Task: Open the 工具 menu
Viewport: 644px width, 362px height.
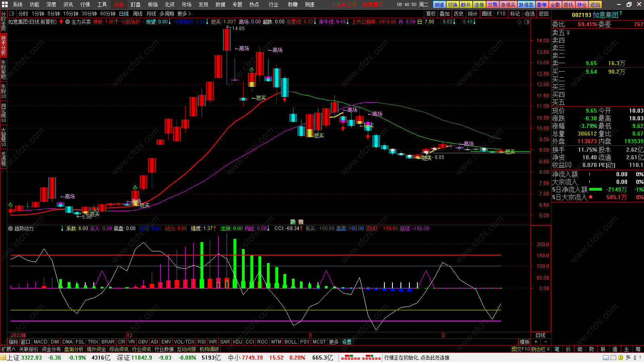Action: (102, 4)
